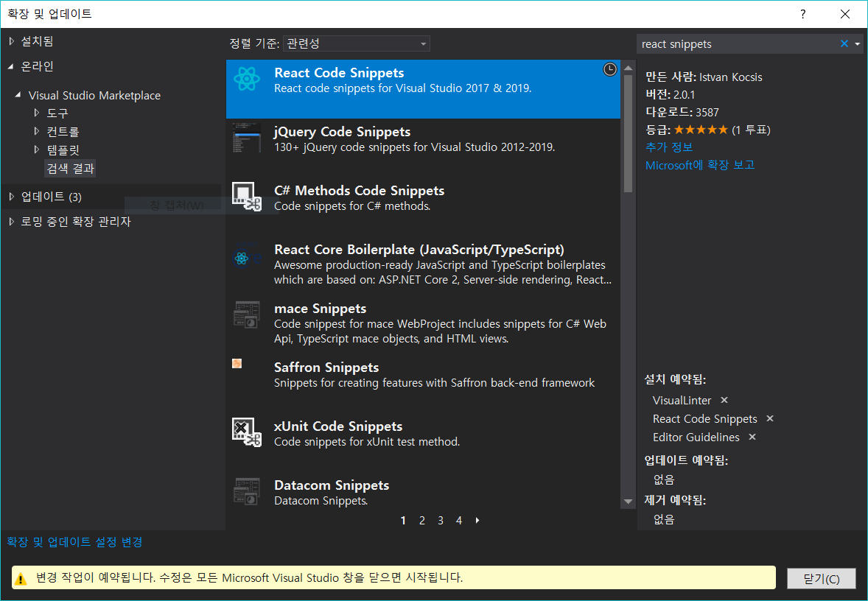
Task: Click the React Core Boilerplate icon
Action: tap(246, 256)
